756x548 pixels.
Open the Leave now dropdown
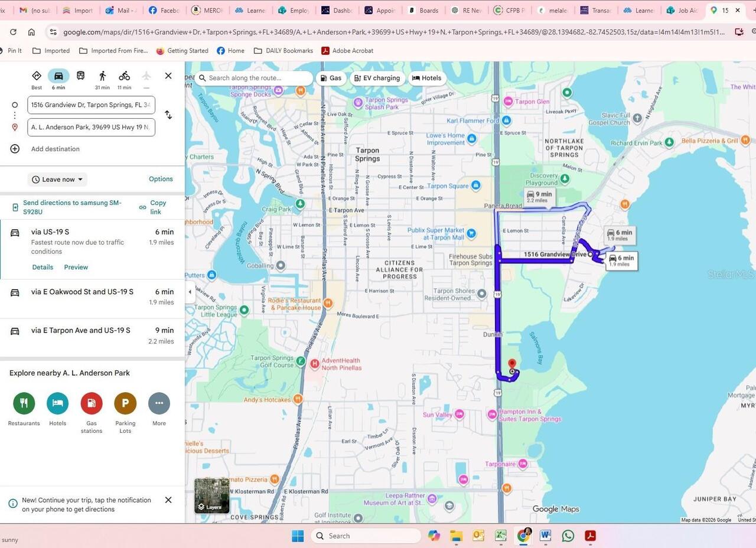[x=57, y=180]
